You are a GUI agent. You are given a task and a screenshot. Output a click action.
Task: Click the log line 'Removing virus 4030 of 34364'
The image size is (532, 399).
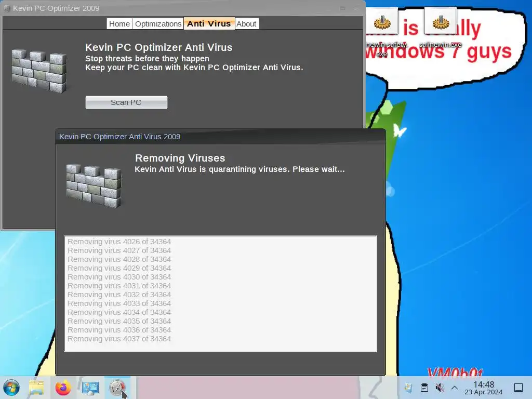coord(119,277)
